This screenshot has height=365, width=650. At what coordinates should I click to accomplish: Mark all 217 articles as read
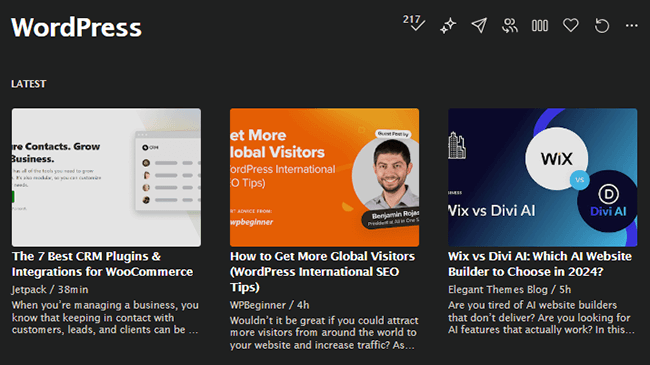point(414,24)
